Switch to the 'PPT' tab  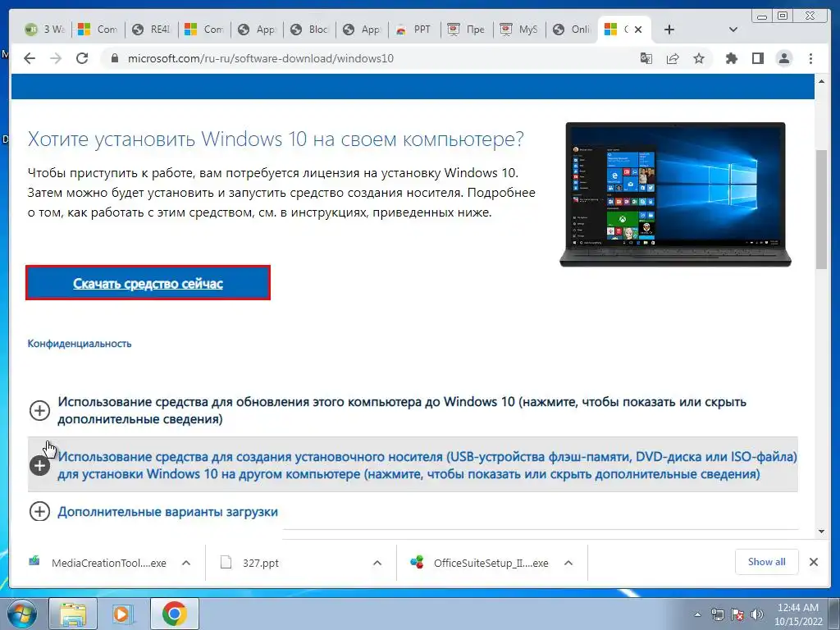[415, 30]
